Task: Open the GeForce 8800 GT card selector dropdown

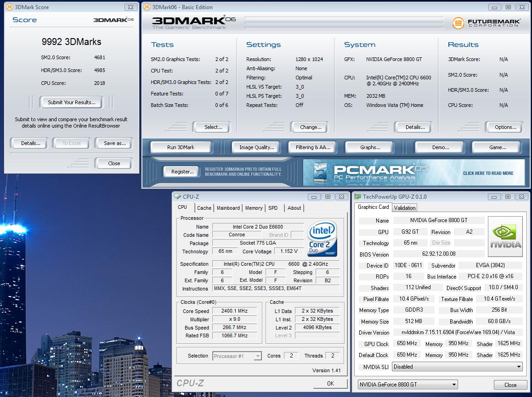Action: 407,385
